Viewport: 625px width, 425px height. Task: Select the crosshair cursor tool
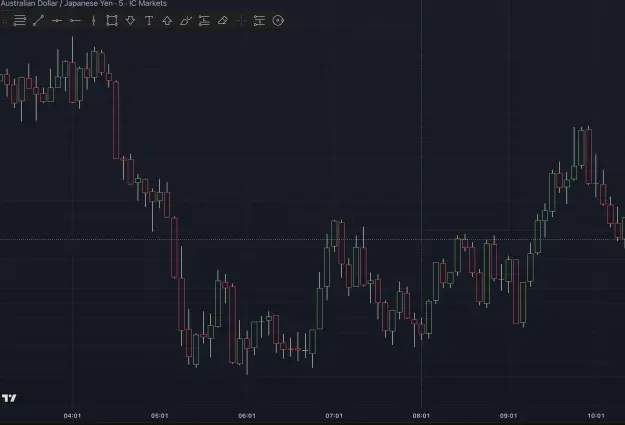(x=241, y=21)
